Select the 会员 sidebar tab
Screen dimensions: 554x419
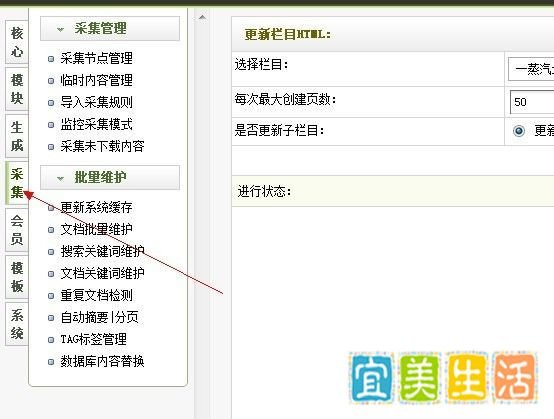tap(17, 230)
